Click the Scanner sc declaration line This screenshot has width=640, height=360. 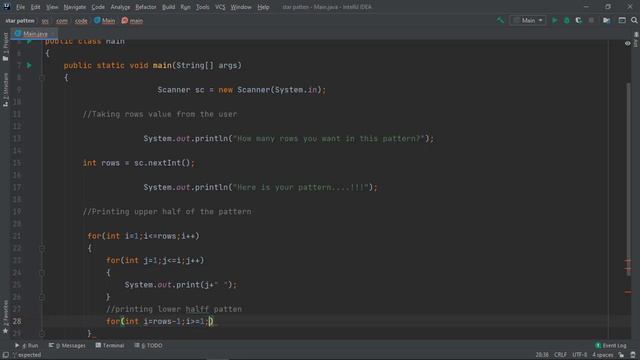tap(242, 90)
